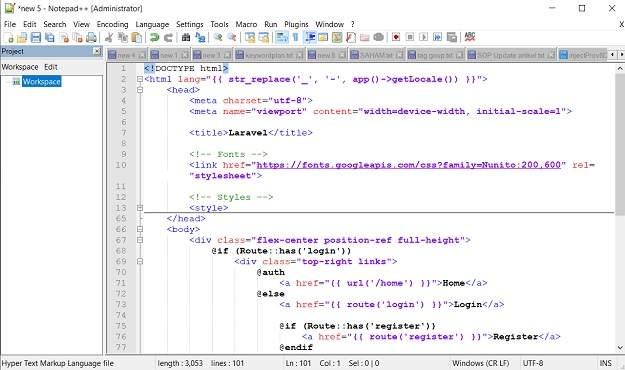Click the Open file toolbar icon
The width and height of the screenshot is (625, 370).
[22, 38]
